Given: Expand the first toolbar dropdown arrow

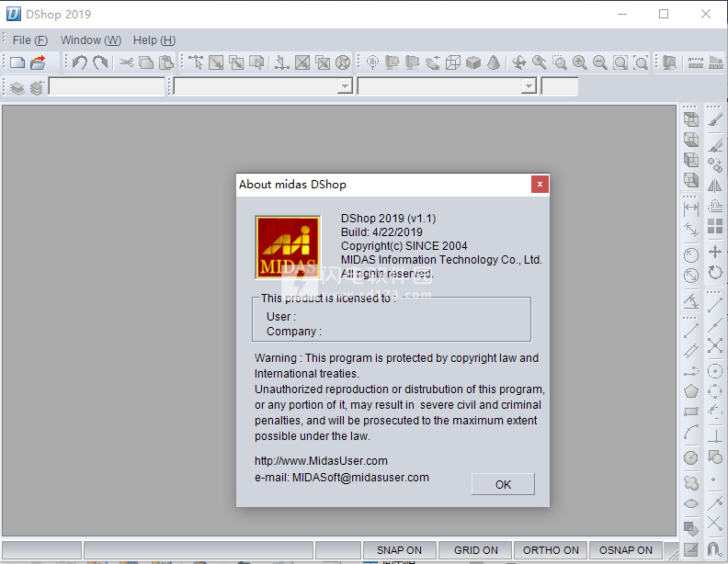Looking at the screenshot, I should pyautogui.click(x=345, y=86).
